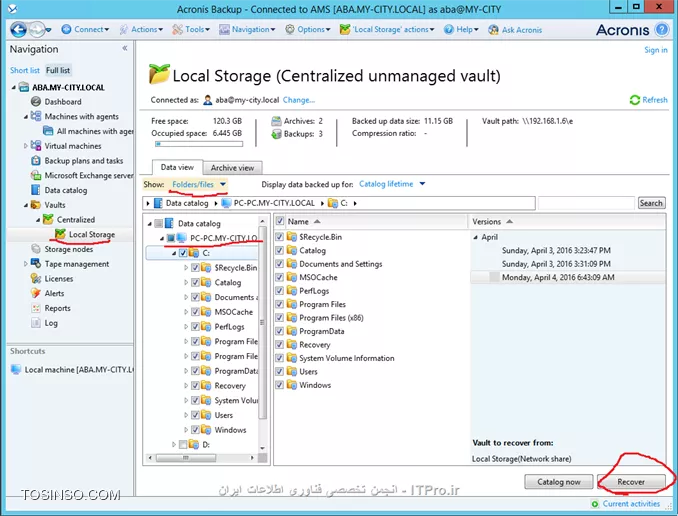This screenshot has height=516, width=678.
Task: Click the Acronis help question mark icon
Action: coord(662,29)
